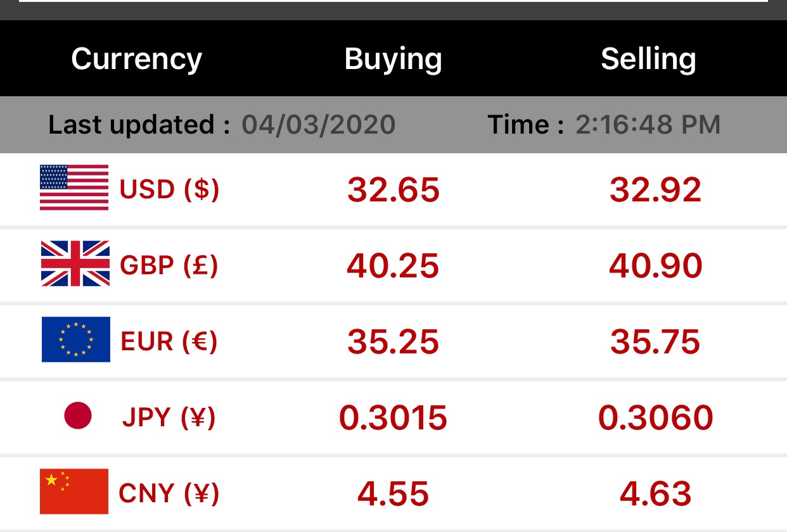
Task: Tap the Japan flag icon
Action: [x=78, y=416]
